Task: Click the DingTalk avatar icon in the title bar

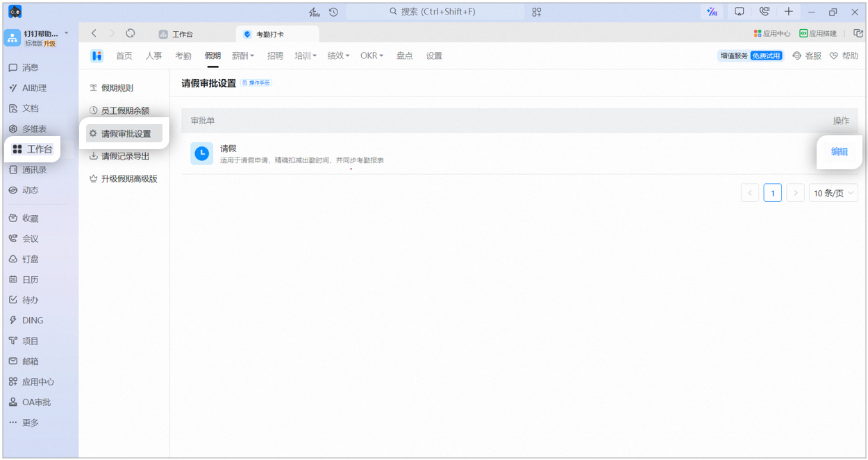Action: pyautogui.click(x=15, y=12)
